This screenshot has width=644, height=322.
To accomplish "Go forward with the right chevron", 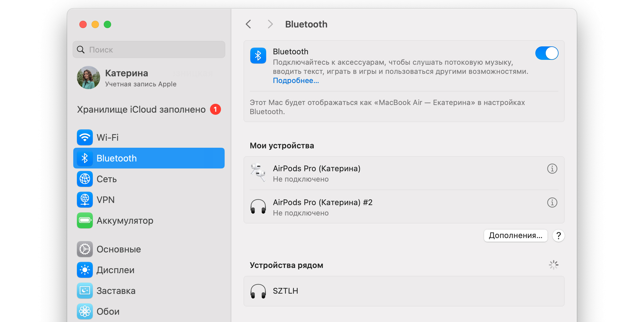I will click(270, 24).
